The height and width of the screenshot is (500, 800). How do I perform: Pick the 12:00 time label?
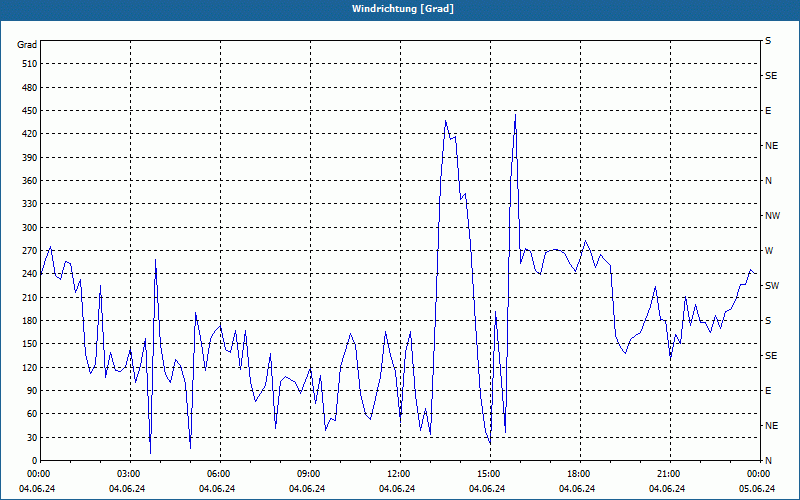click(x=400, y=474)
